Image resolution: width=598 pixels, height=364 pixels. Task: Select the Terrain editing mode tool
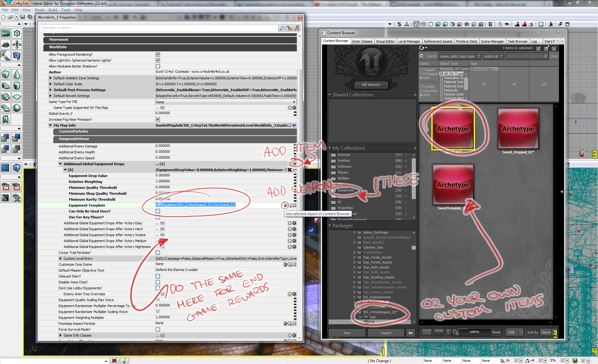(6, 44)
